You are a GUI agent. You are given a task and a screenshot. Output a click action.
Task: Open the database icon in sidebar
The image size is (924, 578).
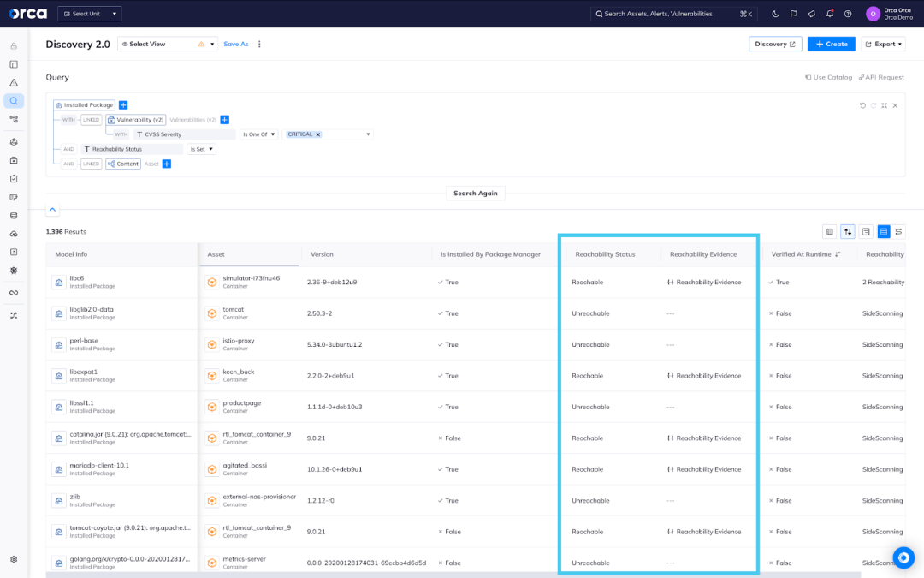pos(14,215)
